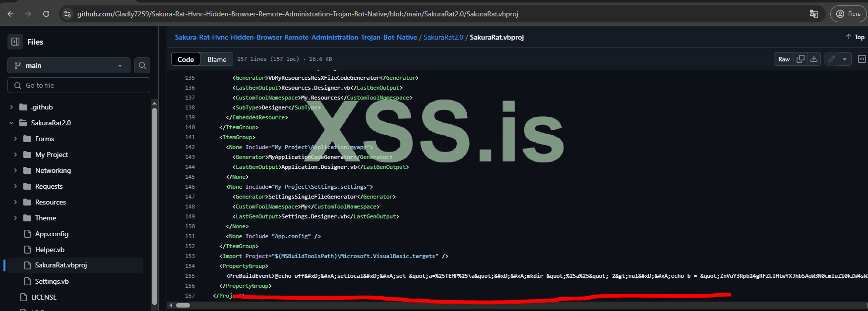Open the My Project folder
The image size is (868, 311).
coord(52,155)
